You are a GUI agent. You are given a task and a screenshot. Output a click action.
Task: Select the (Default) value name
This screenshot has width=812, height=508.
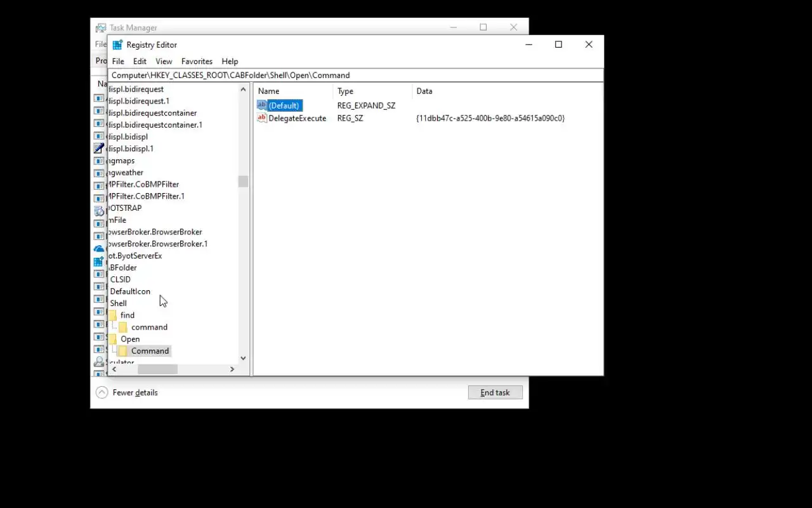[284, 105]
